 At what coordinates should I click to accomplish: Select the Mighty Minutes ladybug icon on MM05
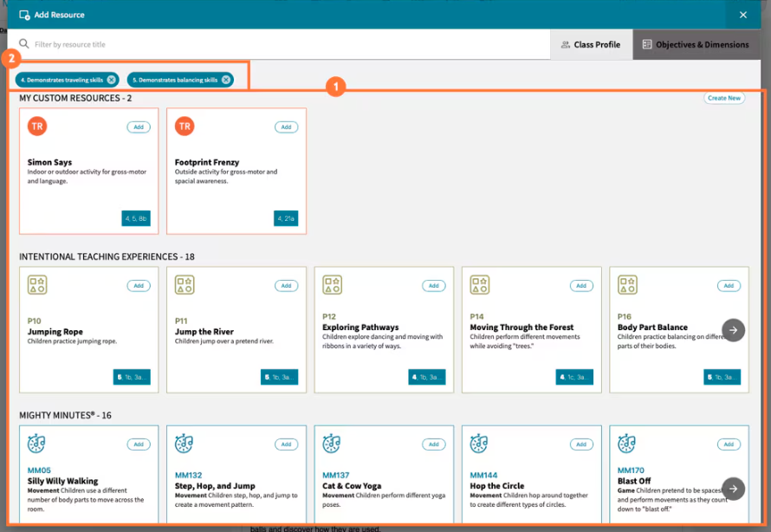36,444
